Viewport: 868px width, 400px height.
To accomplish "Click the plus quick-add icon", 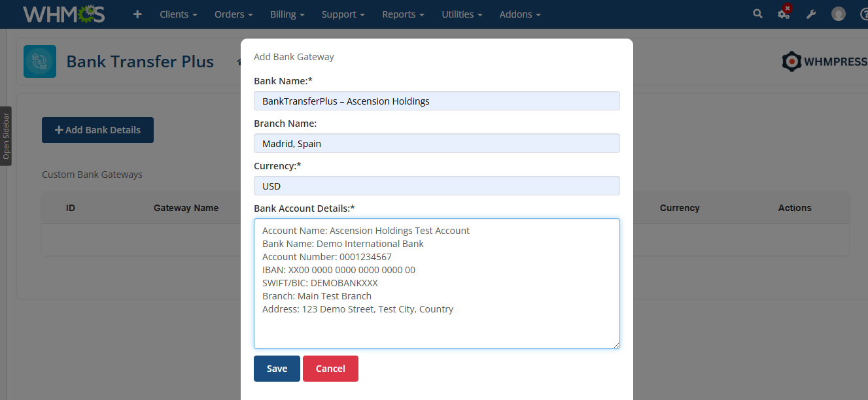I will pos(137,14).
